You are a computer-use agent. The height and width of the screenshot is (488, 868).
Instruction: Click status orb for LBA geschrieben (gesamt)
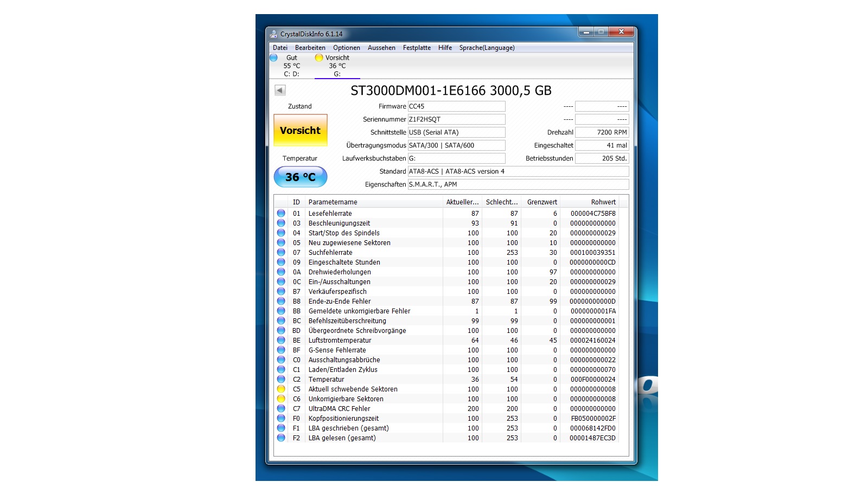point(281,428)
